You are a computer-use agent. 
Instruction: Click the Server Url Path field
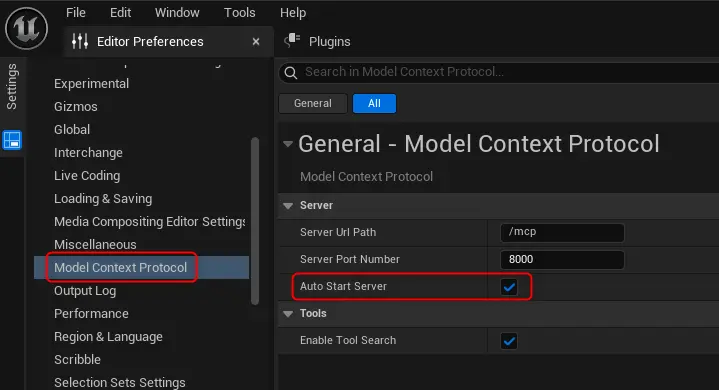(562, 232)
